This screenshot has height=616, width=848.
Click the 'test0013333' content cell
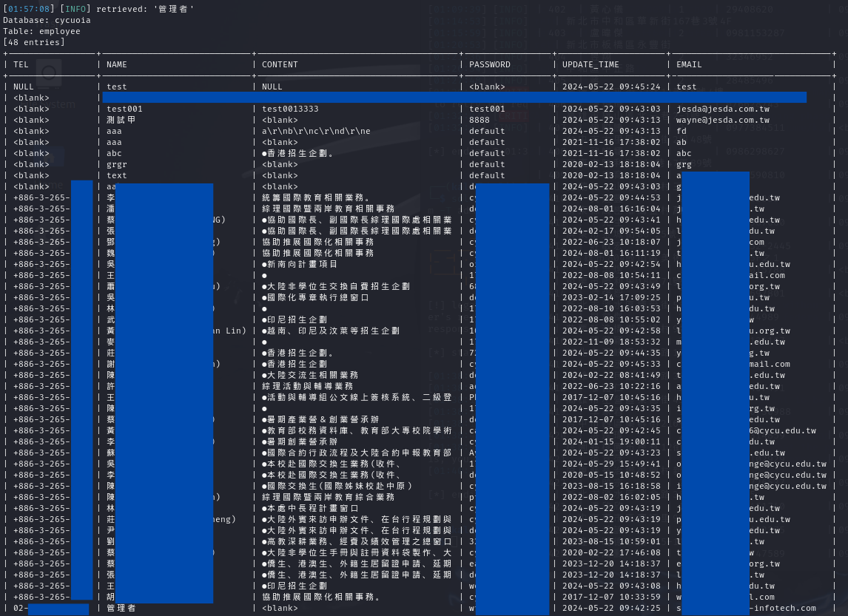(x=290, y=109)
